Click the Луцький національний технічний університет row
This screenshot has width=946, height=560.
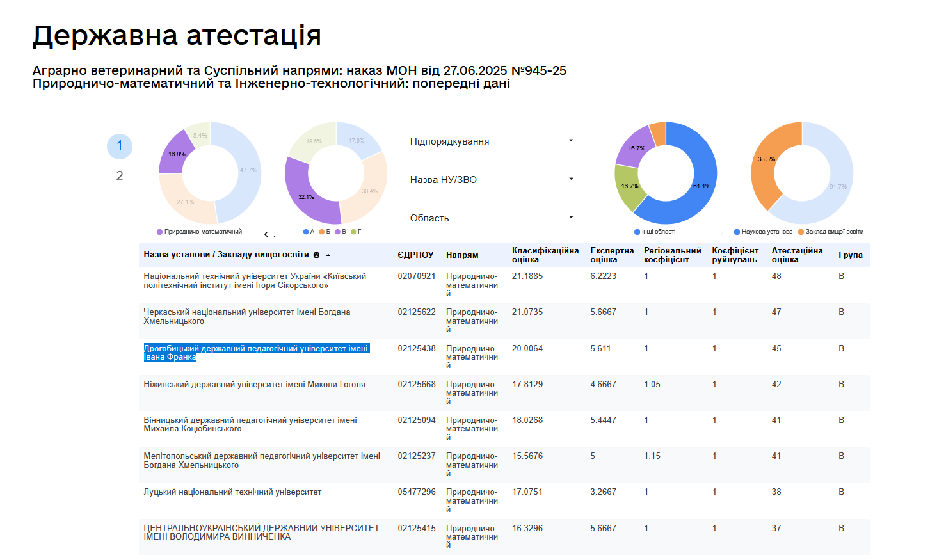(232, 492)
